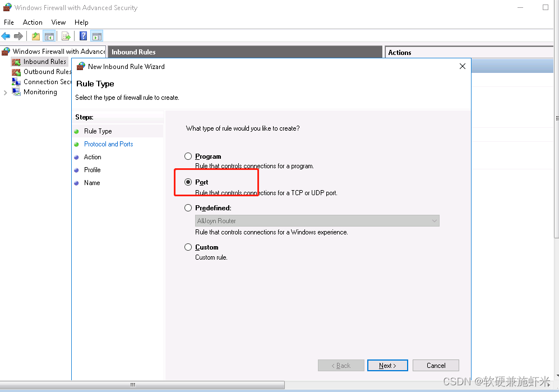Image resolution: width=559 pixels, height=392 pixels.
Task: Open the Help menu
Action: (x=81, y=22)
